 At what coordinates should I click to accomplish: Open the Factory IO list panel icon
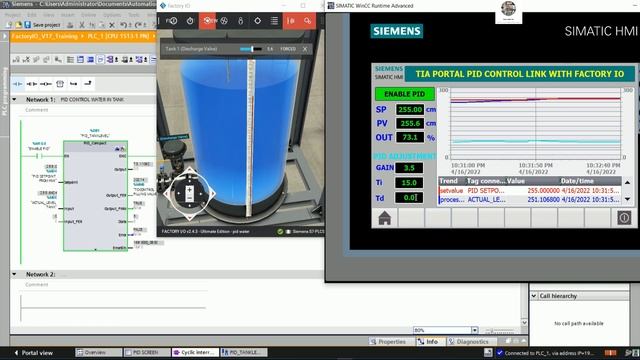tap(274, 20)
